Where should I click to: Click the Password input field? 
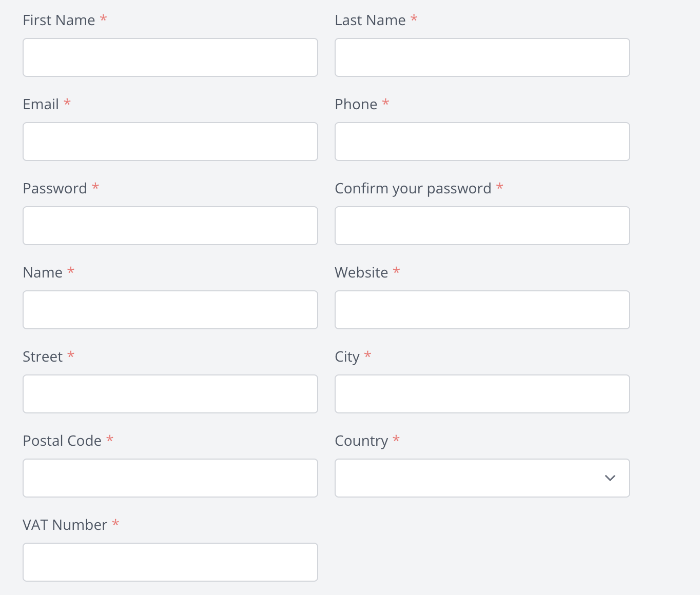tap(170, 225)
